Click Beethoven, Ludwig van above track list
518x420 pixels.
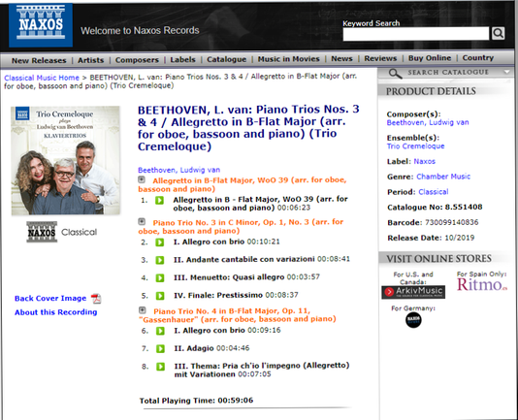pos(178,170)
